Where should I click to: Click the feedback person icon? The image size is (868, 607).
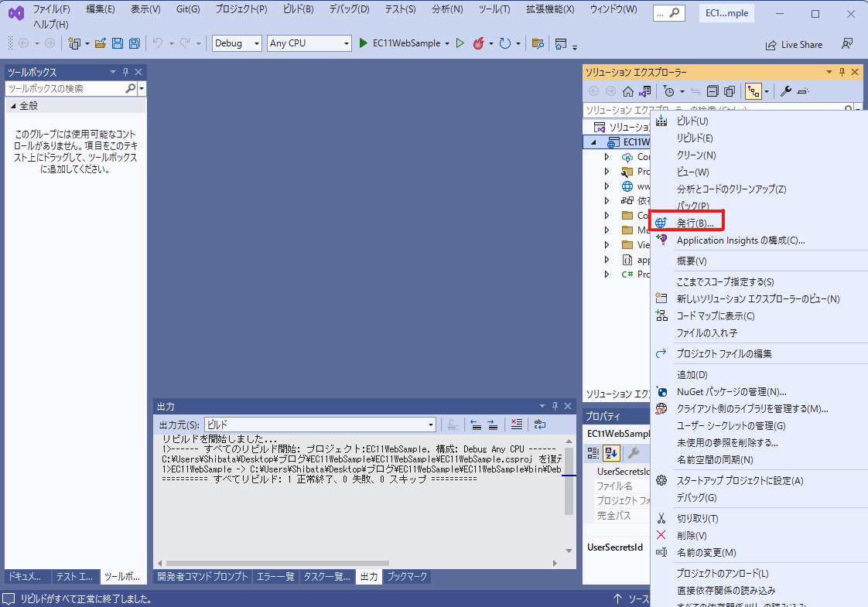(x=847, y=44)
